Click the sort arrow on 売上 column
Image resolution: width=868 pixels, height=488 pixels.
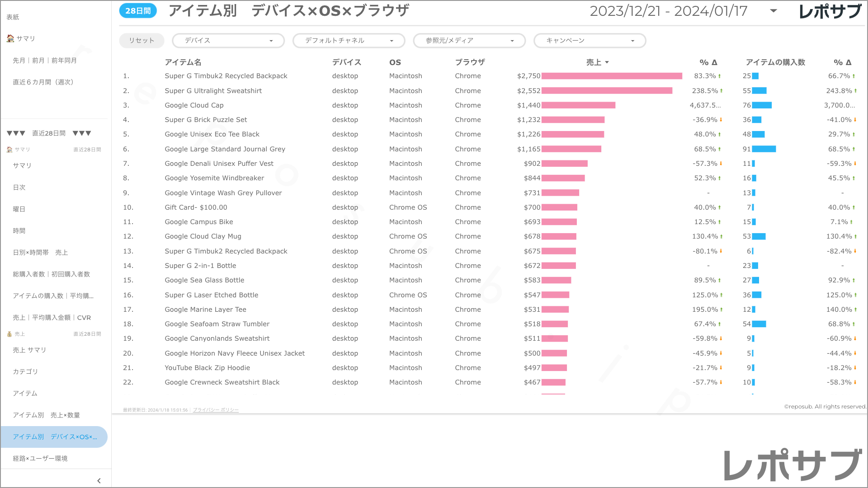607,62
